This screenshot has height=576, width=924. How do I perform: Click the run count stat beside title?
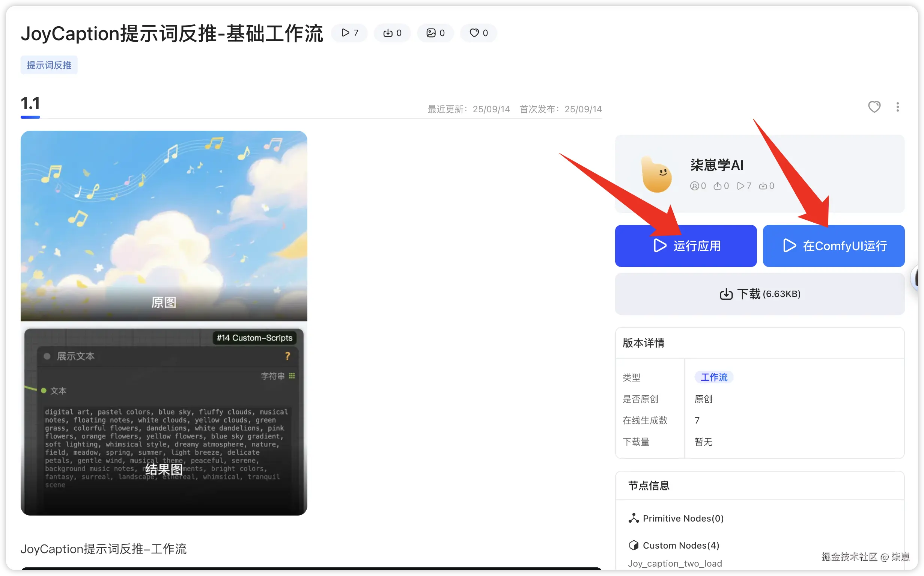(x=349, y=33)
